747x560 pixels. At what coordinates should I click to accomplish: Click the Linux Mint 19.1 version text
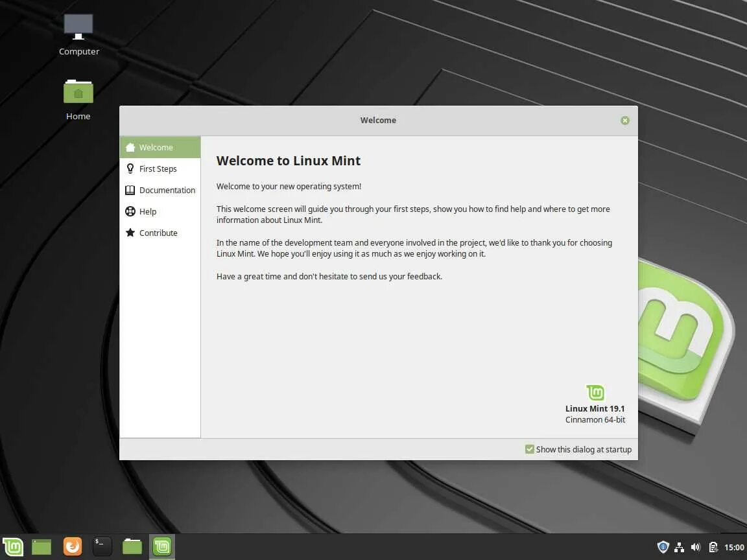point(595,408)
